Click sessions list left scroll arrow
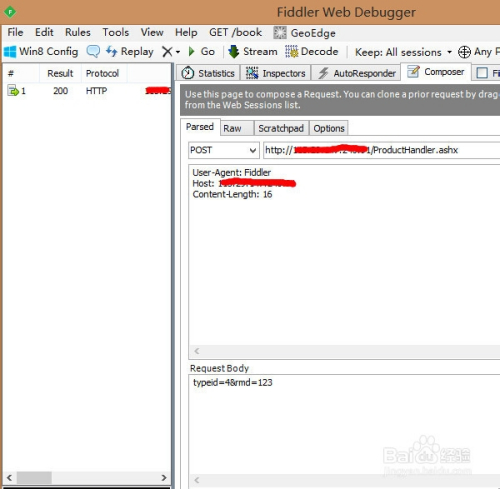The width and height of the screenshot is (500, 489). [10, 478]
